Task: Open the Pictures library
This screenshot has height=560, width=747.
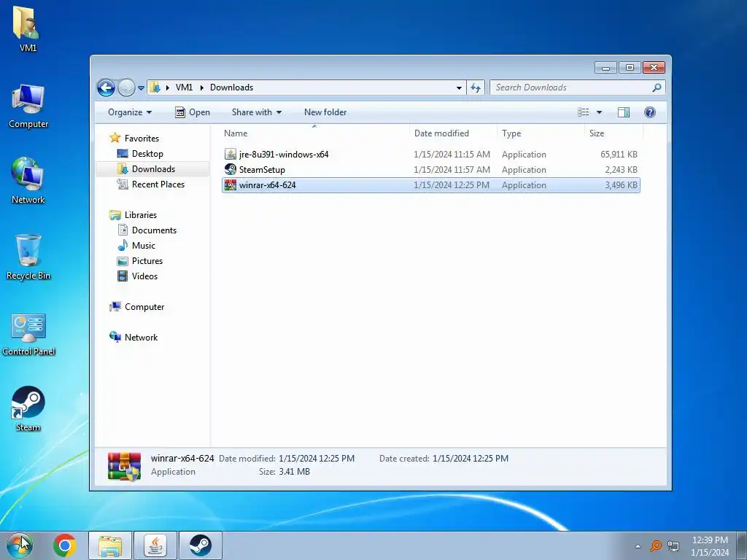Action: coord(140,261)
